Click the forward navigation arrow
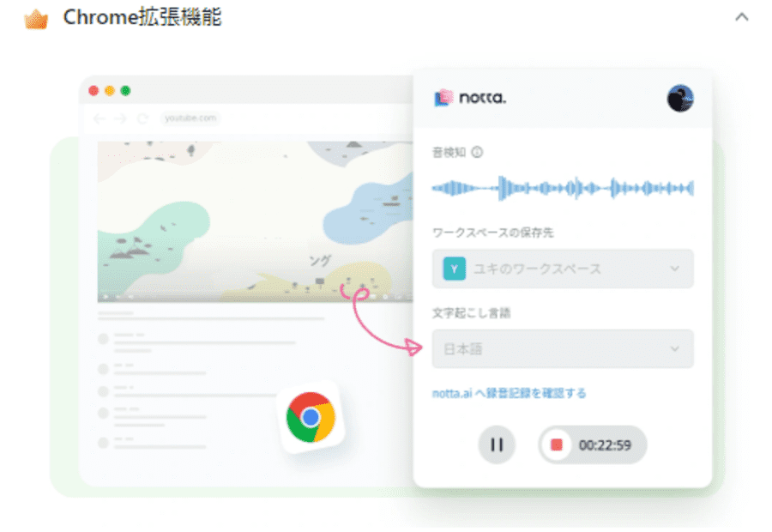Image resolution: width=772 pixels, height=532 pixels. pyautogui.click(x=118, y=118)
